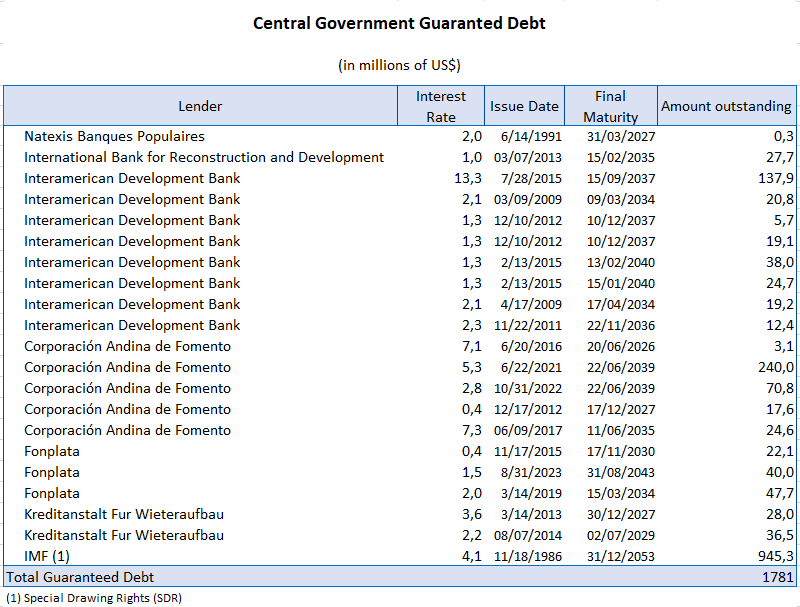Click the '(1) Special Drawing Rights (SDR)' footnote
Viewport: 800px width, 607px height.
pyautogui.click(x=94, y=598)
